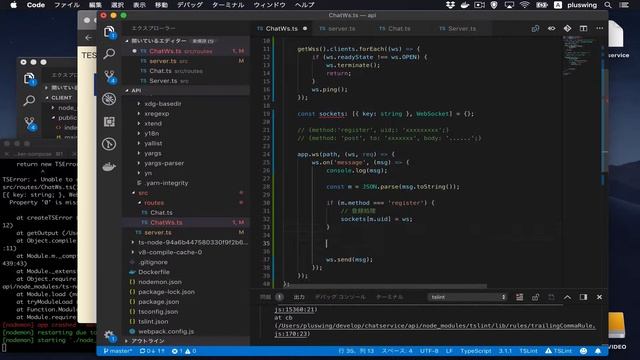Open the Code menu in macOS menu bar
640x360 pixels.
[36, 5]
